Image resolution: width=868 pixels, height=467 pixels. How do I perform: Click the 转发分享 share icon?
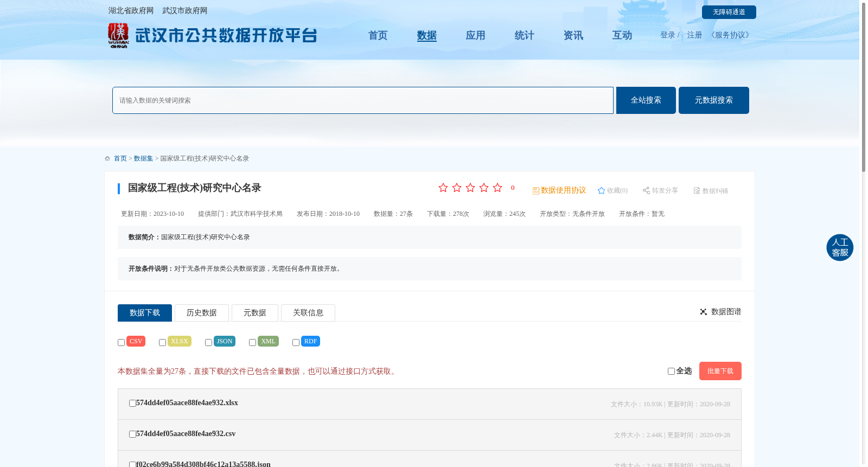pyautogui.click(x=646, y=190)
